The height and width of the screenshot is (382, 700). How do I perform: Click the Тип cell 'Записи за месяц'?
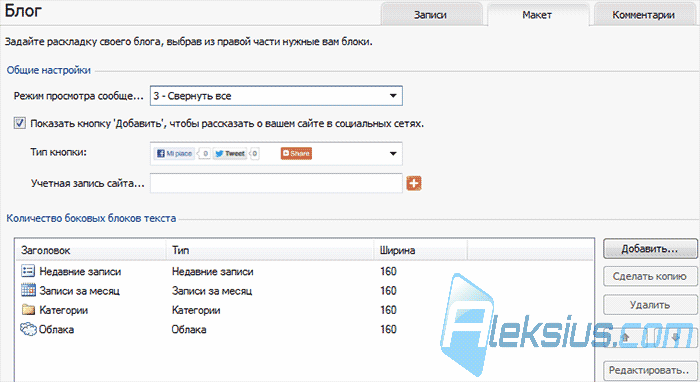click(212, 291)
